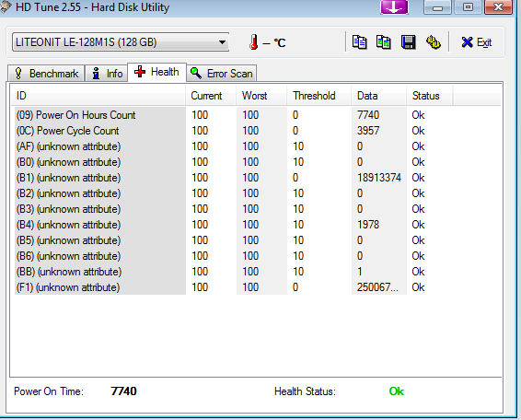Click the thermometer temperature icon
This screenshot has height=420, width=521.
[254, 42]
